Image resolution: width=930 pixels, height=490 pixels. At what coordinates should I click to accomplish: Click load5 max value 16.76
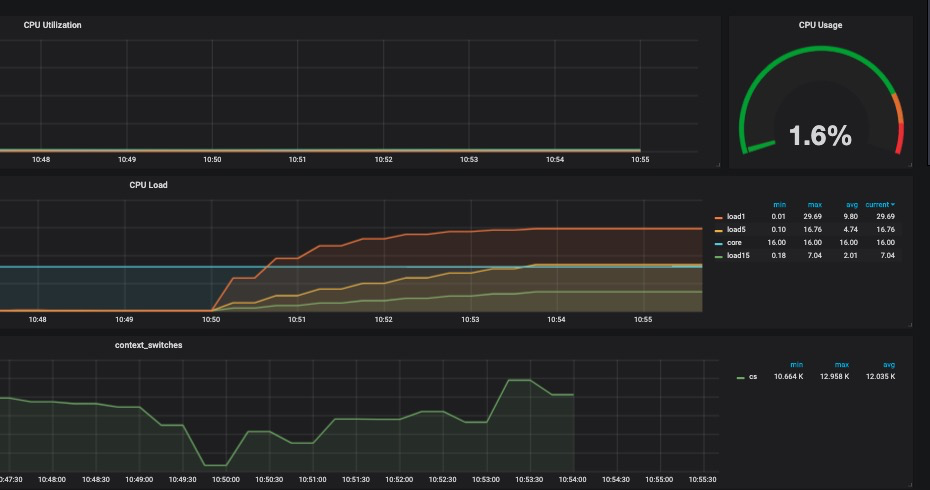pos(813,230)
